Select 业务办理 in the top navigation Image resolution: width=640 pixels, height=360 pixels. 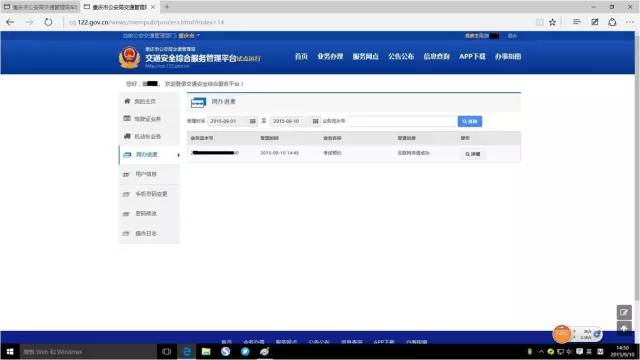pos(330,56)
